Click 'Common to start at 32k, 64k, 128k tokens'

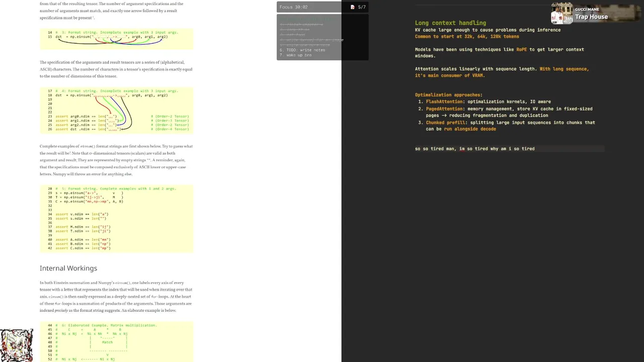tap(467, 36)
